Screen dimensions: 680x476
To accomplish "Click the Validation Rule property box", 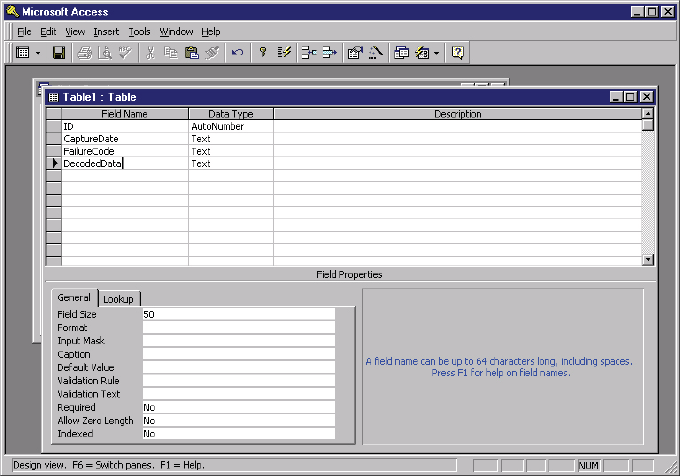I will (239, 381).
